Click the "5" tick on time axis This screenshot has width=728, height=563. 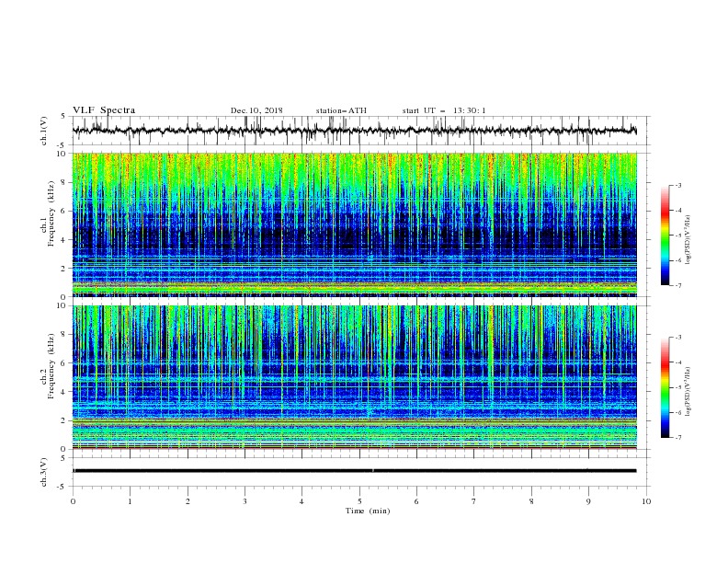359,501
